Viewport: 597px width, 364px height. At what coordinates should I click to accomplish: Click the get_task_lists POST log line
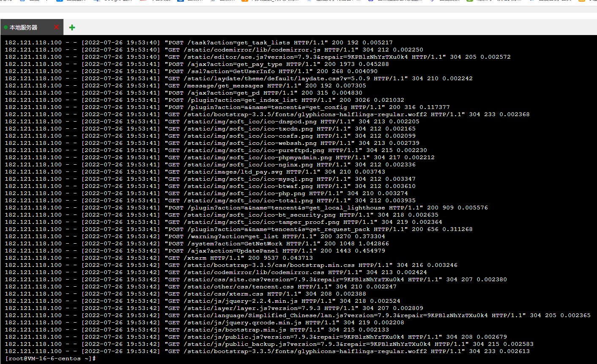[x=199, y=43]
